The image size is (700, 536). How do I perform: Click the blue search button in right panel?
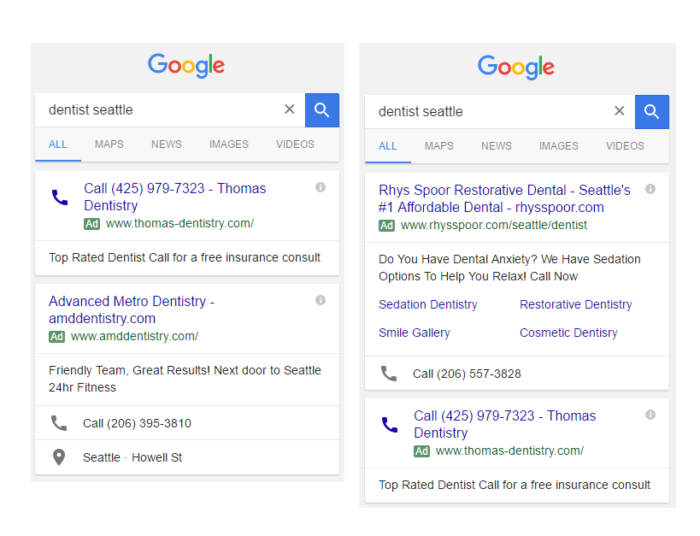[652, 112]
